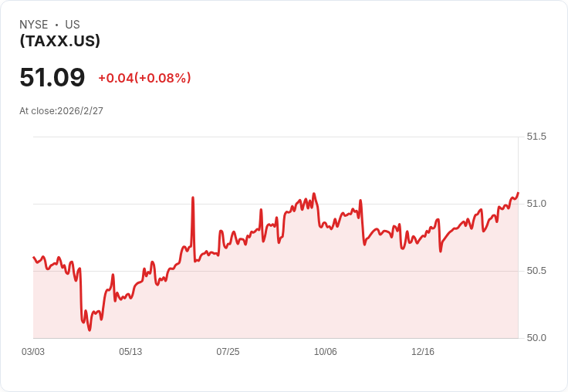
Task: Click the +0.04(+0.08%) price change
Action: 144,78
